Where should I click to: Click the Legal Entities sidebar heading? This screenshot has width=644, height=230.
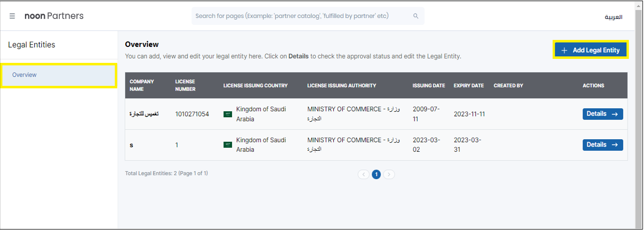(x=31, y=45)
